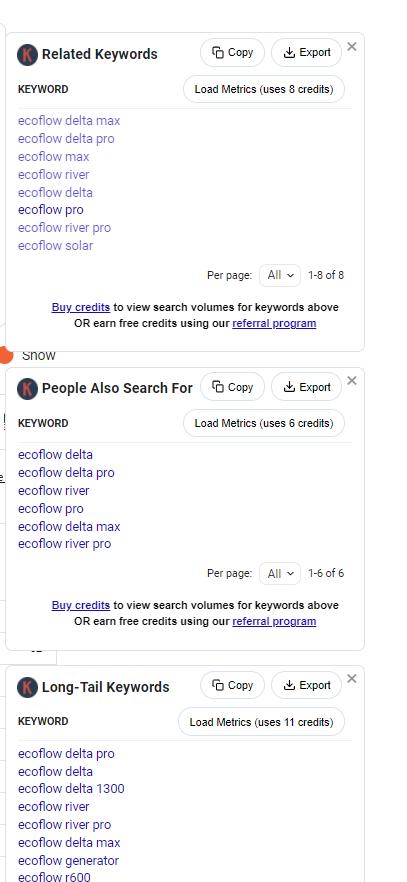This screenshot has width=407, height=882.
Task: Export the Long-Tail Keywords list
Action: [306, 685]
